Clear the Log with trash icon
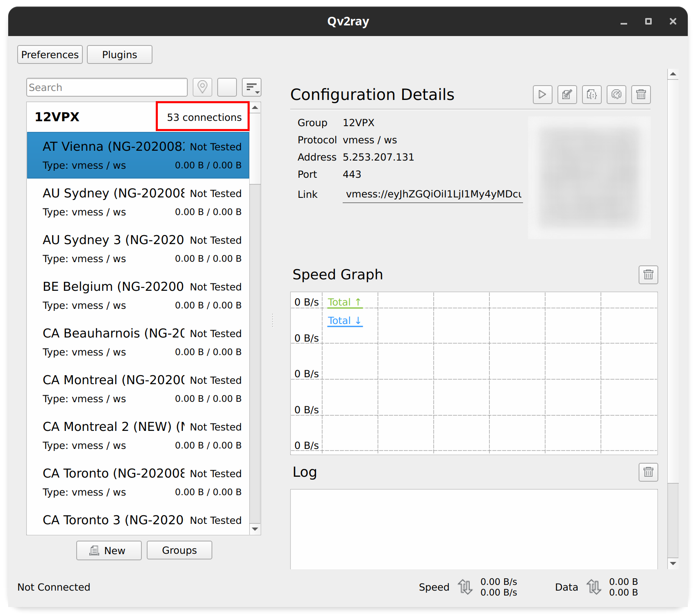This screenshot has width=696, height=616. [x=648, y=472]
